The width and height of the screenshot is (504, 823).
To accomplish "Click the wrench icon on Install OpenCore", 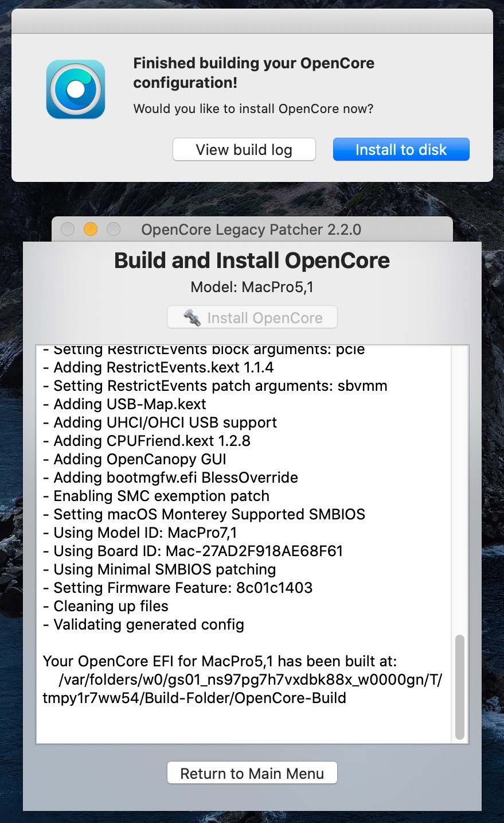I will 192,317.
